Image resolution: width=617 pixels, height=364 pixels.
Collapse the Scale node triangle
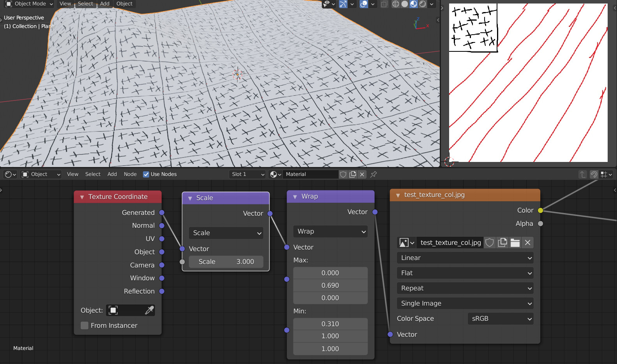pos(190,198)
